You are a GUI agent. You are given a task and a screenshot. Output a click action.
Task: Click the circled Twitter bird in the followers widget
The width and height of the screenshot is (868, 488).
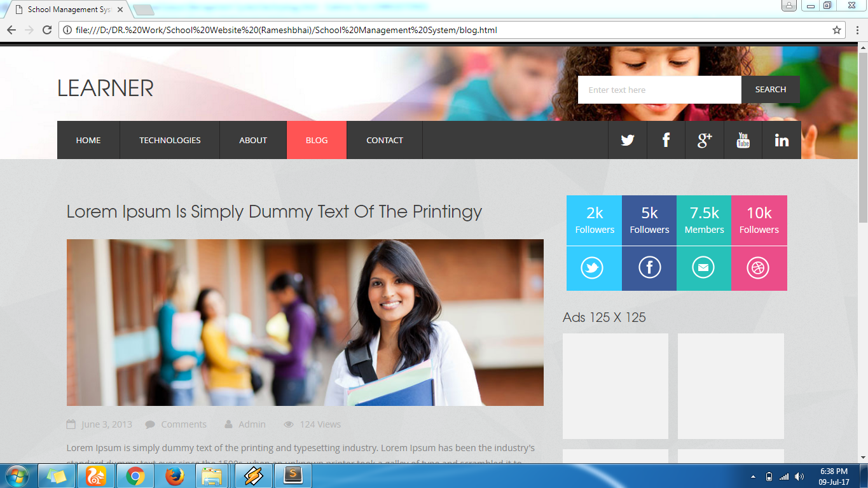592,268
